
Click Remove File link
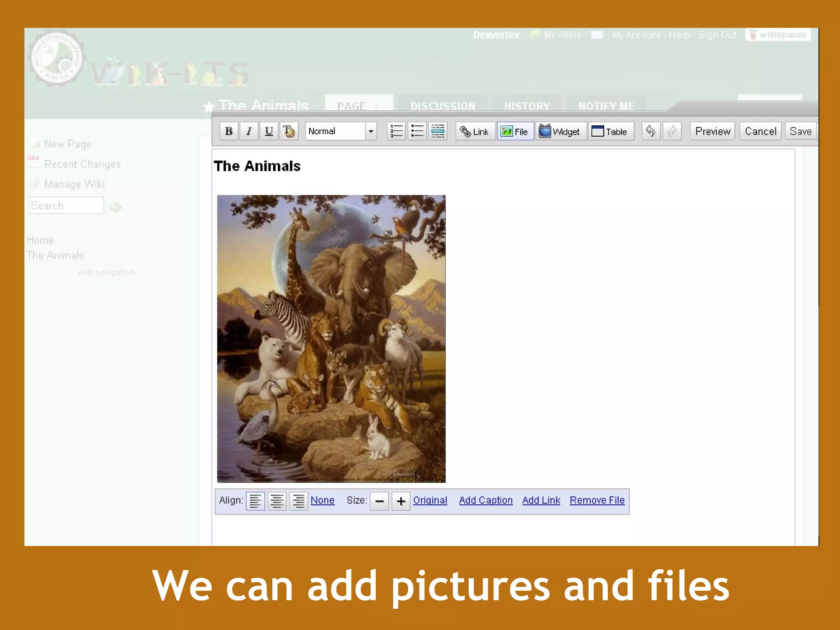click(597, 500)
